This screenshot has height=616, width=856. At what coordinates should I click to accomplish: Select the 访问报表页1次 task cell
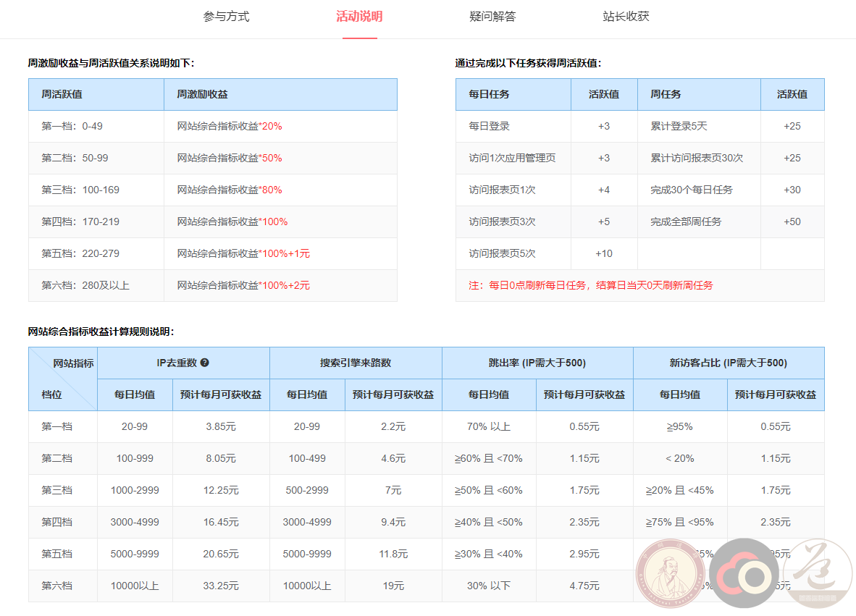tap(513, 190)
